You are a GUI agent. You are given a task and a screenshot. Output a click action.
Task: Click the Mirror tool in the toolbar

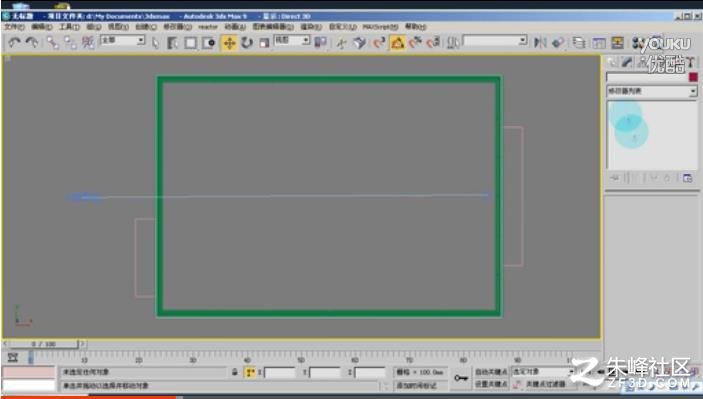(x=540, y=43)
